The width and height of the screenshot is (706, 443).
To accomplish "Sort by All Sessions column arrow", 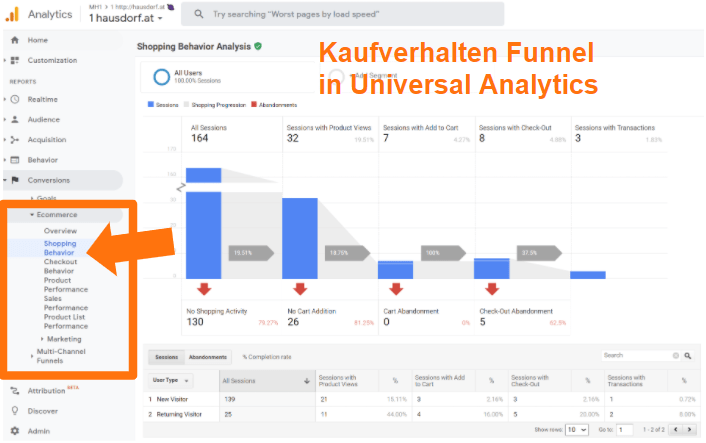I will point(307,381).
